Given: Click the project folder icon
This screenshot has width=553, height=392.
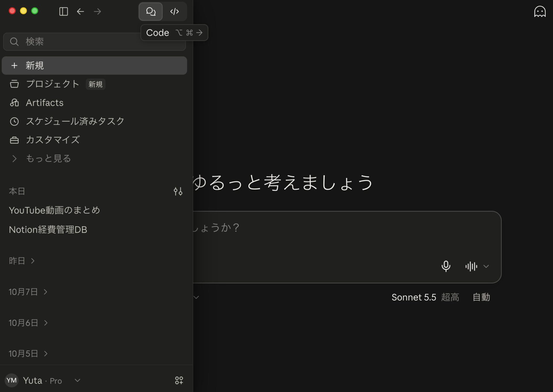Looking at the screenshot, I should pyautogui.click(x=14, y=84).
